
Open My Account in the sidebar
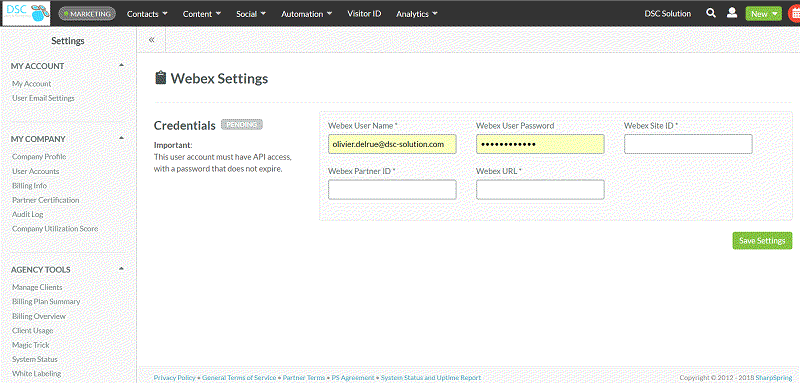(32, 84)
